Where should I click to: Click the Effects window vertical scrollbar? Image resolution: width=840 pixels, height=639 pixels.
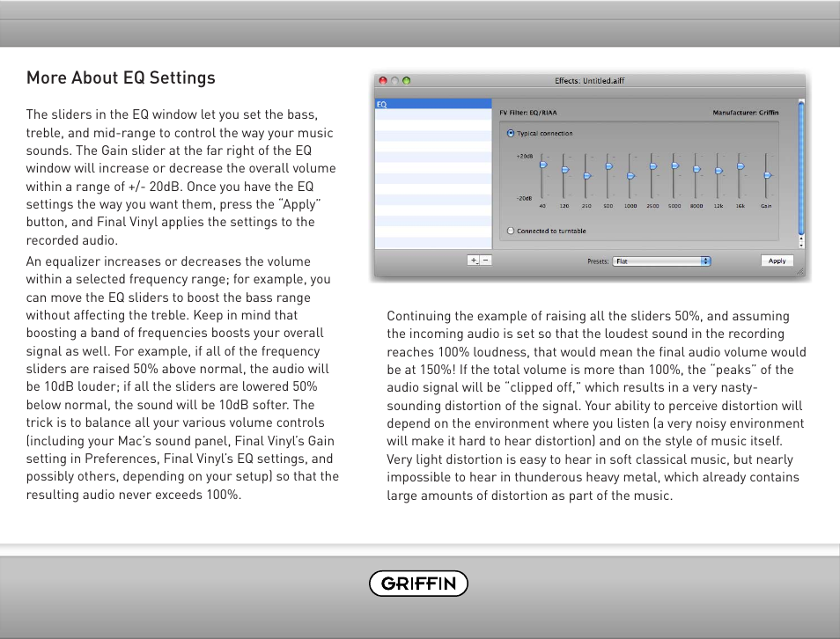click(801, 169)
